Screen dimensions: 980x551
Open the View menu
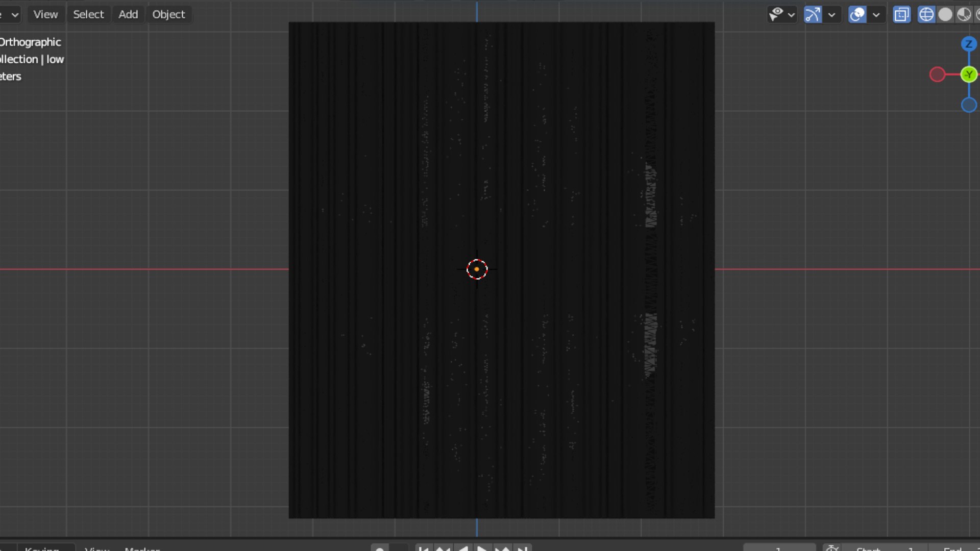tap(45, 14)
